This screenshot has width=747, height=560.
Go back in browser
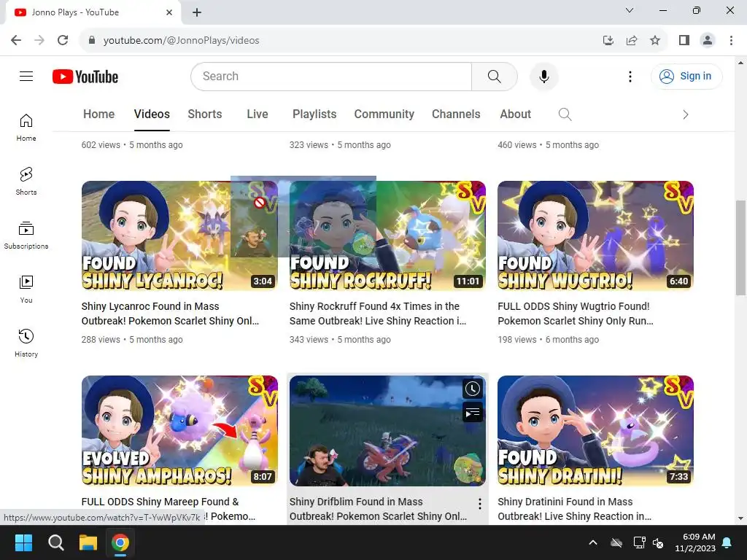[16, 40]
